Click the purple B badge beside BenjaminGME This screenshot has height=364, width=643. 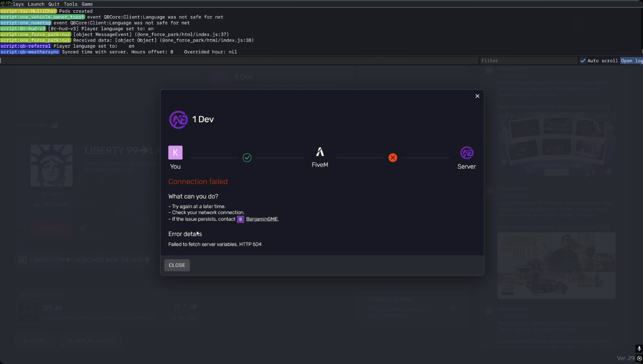pos(241,219)
